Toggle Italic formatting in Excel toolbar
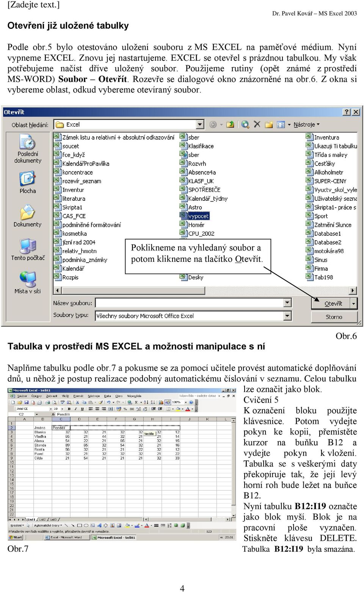The height and width of the screenshot is (592, 364). point(75,409)
